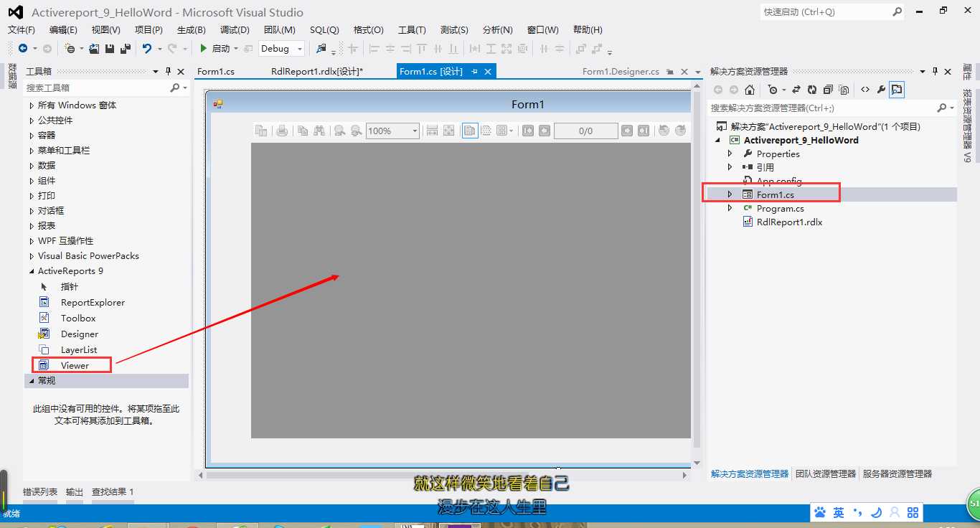Click the 启动 start debugging button

point(217,48)
